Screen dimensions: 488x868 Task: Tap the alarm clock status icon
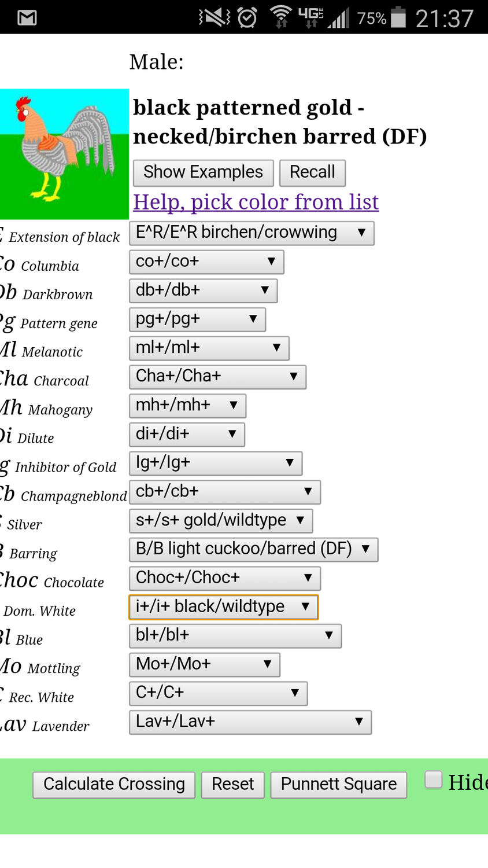coord(247,17)
